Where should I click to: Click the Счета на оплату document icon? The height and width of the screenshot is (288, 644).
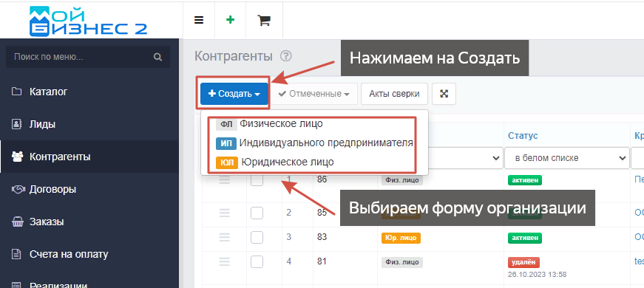click(x=16, y=254)
